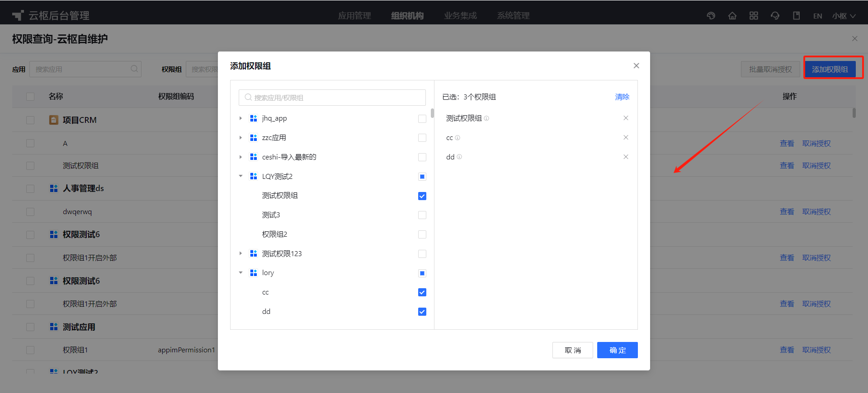This screenshot has height=393, width=868.
Task: Click the 人事管理ds app icon
Action: [54, 188]
